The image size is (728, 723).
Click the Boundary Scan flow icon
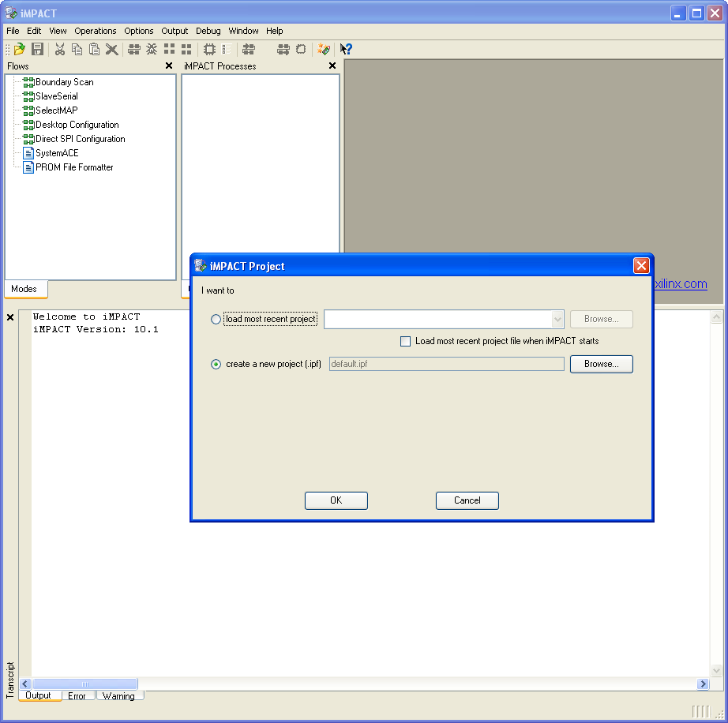(28, 82)
